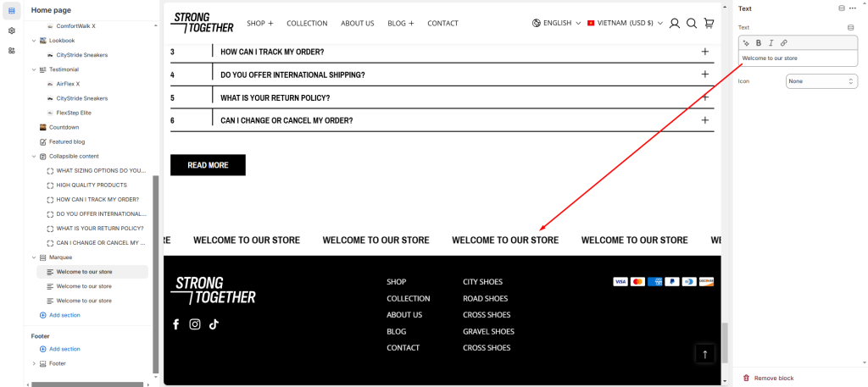Open the SHOP + menu in header
868x387 pixels.
coord(260,23)
